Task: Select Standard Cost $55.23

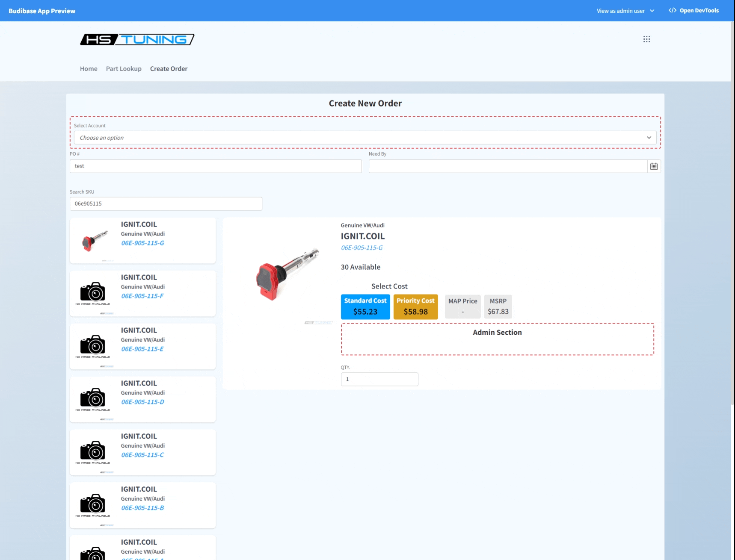Action: 365,307
